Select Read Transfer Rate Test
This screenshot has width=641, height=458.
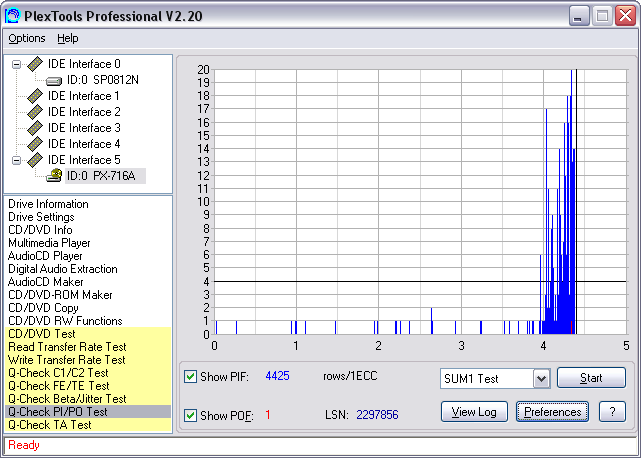[x=88, y=347]
